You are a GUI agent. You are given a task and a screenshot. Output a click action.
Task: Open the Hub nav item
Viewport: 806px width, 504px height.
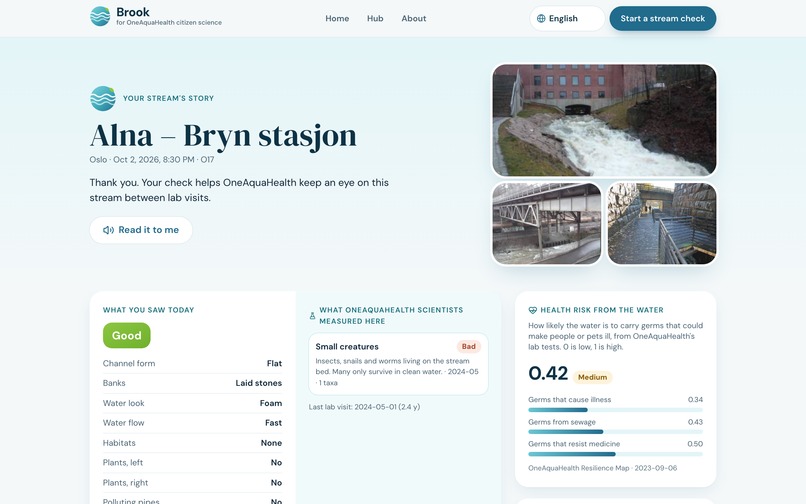pyautogui.click(x=375, y=19)
